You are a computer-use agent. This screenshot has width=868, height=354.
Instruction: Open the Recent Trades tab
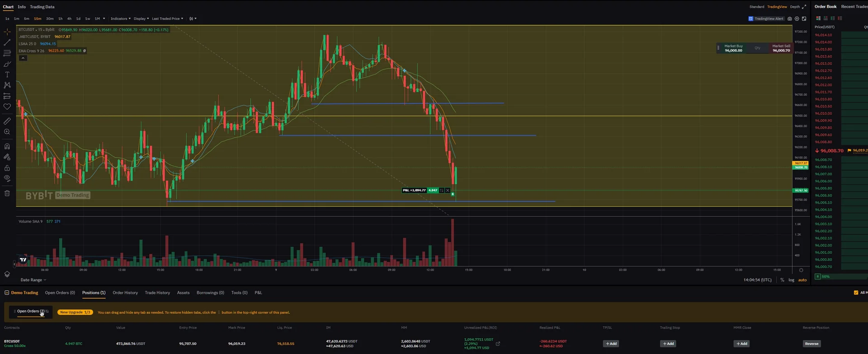point(854,7)
